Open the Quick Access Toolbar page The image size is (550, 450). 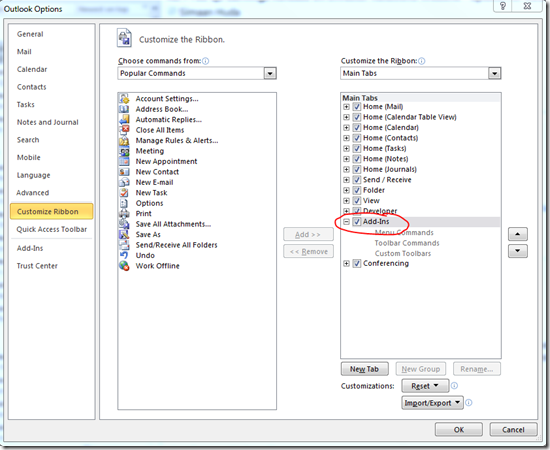point(52,229)
